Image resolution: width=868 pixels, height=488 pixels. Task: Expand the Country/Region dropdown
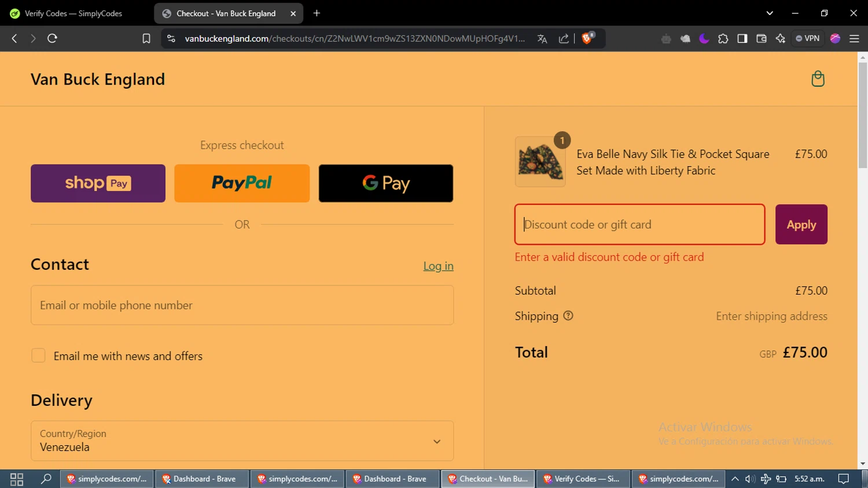tap(242, 441)
